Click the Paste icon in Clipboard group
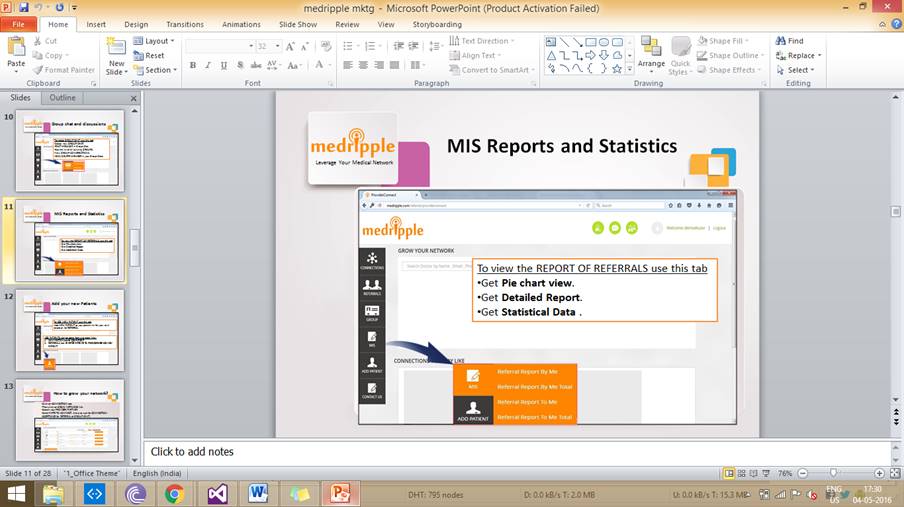Viewport: 904px width, 507px height. click(x=16, y=50)
